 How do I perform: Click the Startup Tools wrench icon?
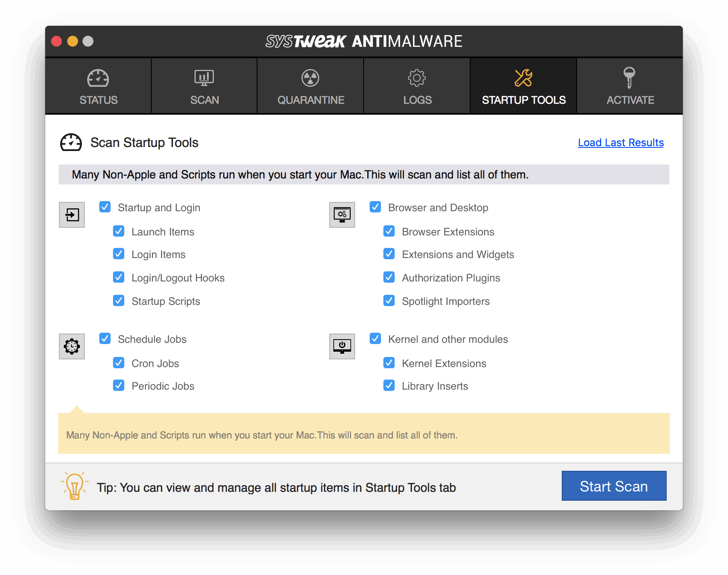coord(523,78)
